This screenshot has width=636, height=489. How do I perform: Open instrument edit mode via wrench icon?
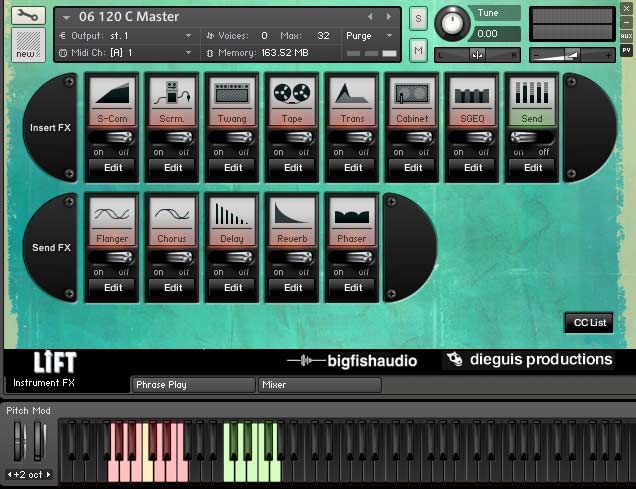point(28,16)
